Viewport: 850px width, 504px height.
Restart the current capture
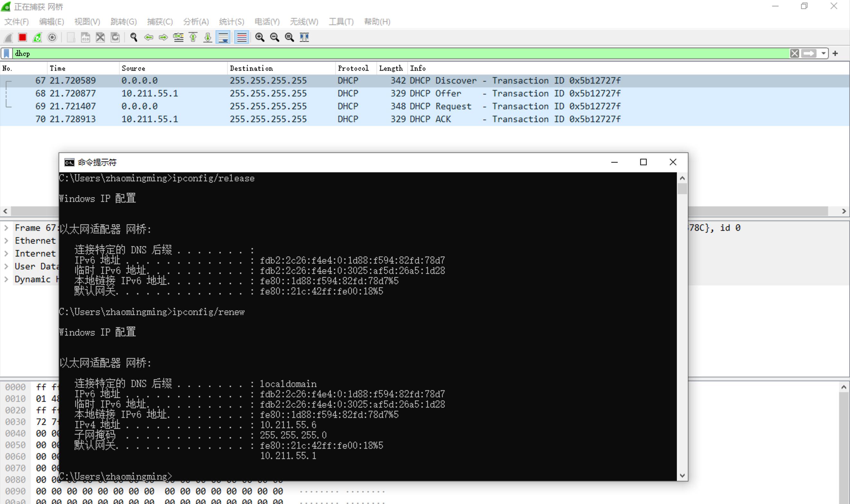(x=37, y=37)
